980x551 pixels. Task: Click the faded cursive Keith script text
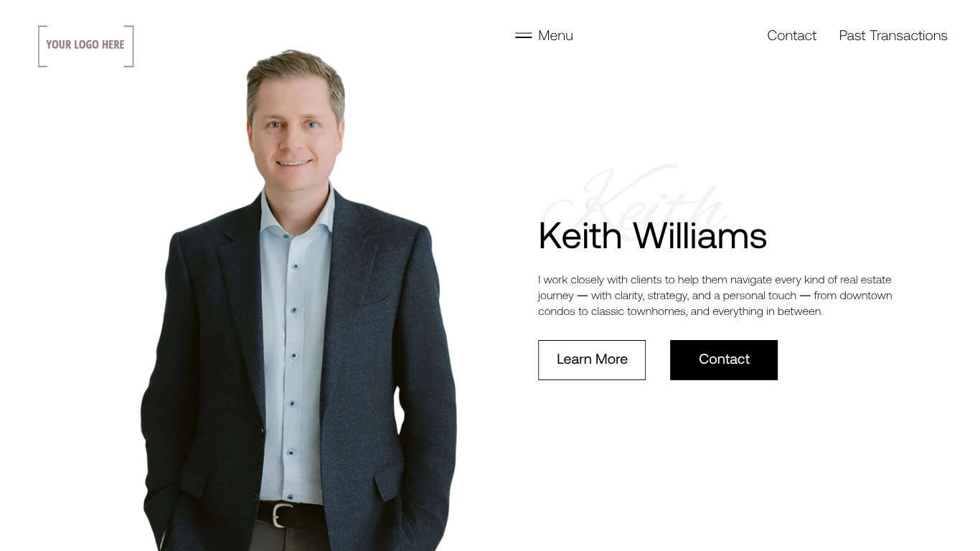click(634, 201)
